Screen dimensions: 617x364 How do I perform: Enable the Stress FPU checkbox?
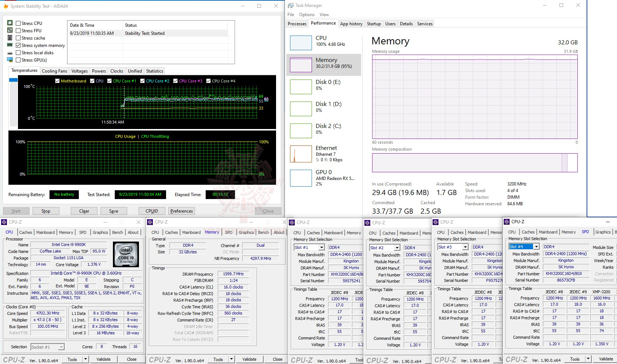click(x=18, y=30)
